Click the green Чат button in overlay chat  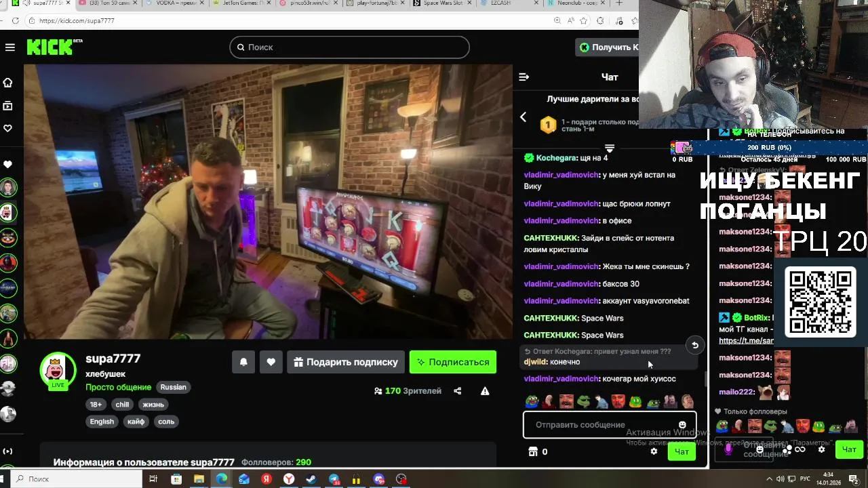coord(849,449)
